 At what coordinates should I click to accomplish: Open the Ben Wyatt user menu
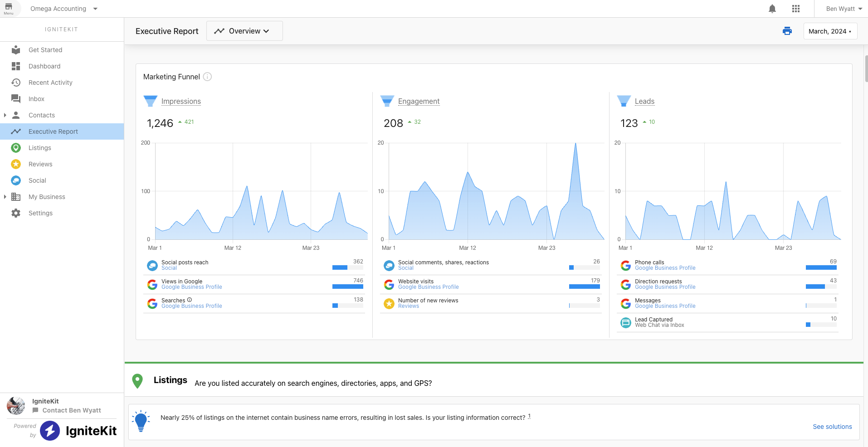[x=842, y=8]
